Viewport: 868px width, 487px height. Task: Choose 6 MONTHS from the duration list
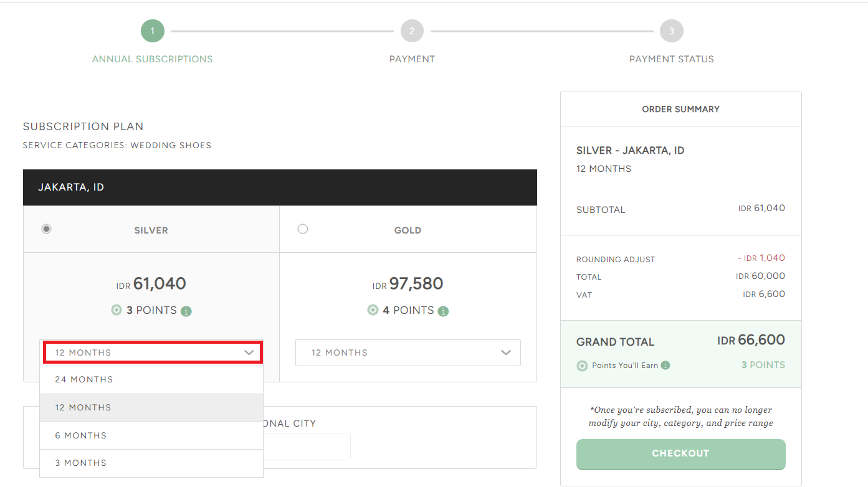[151, 435]
